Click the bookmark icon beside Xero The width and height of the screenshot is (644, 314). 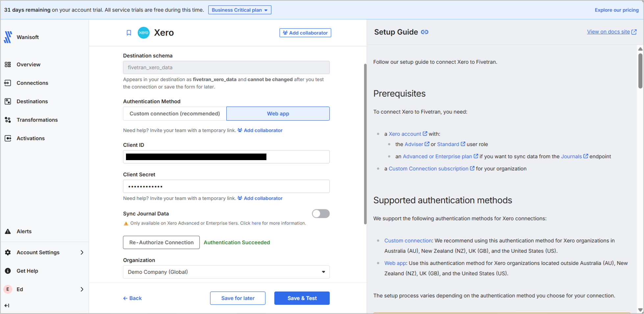pos(129,33)
